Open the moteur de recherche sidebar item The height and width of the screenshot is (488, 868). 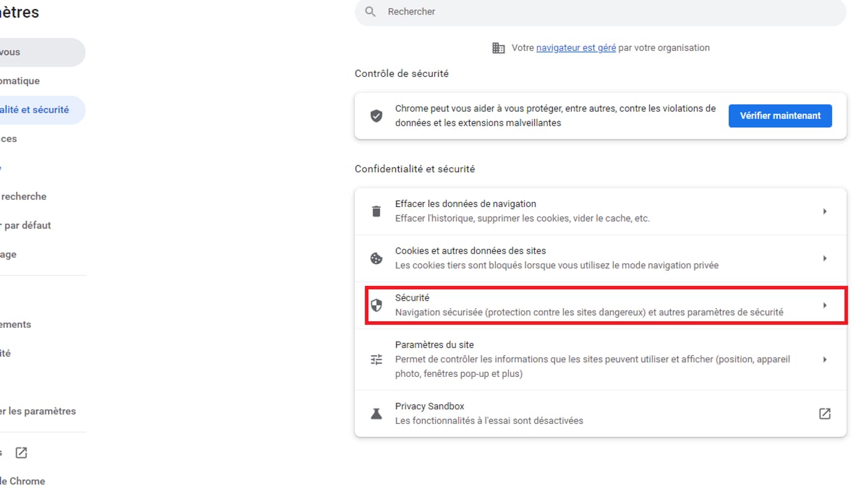pos(24,196)
